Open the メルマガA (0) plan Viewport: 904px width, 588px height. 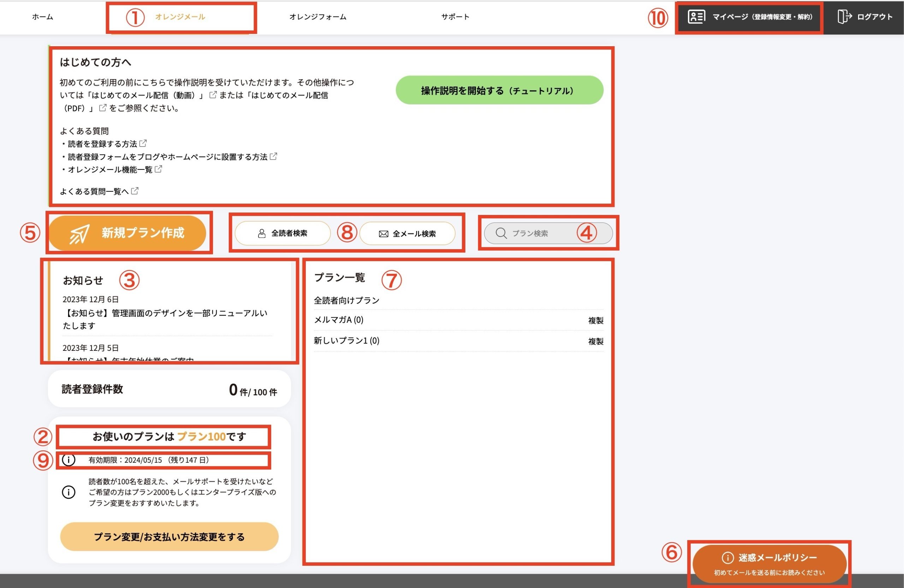click(339, 320)
